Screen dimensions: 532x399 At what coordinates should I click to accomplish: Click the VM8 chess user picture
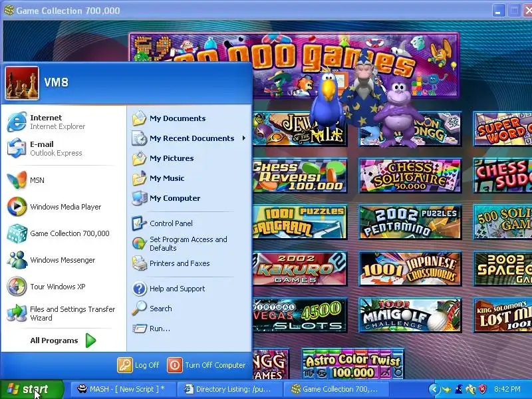click(22, 83)
